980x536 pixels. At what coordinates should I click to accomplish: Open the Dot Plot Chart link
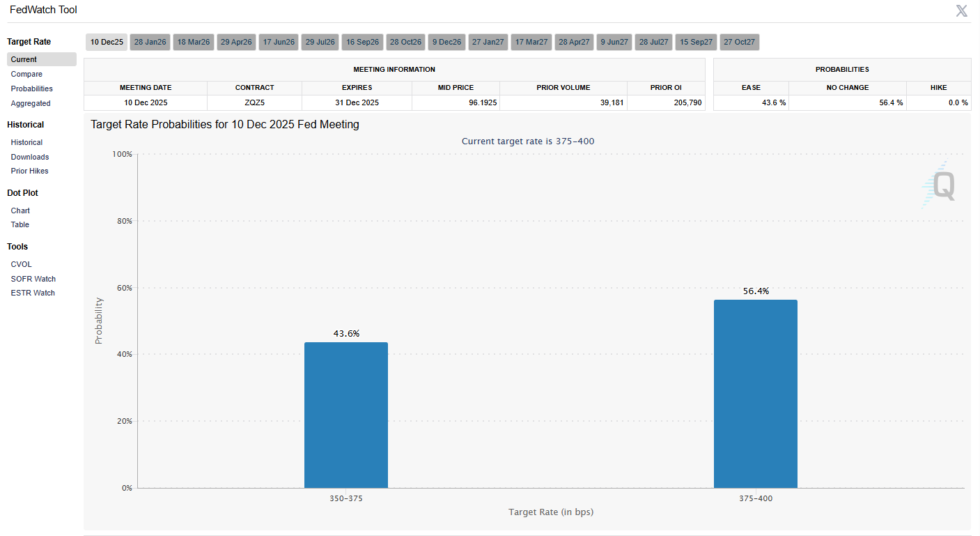[x=20, y=210]
